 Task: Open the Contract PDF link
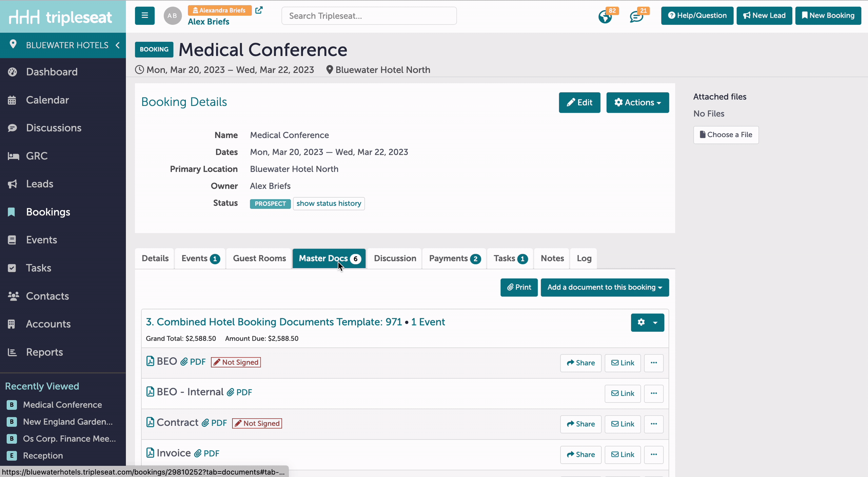[215, 423]
